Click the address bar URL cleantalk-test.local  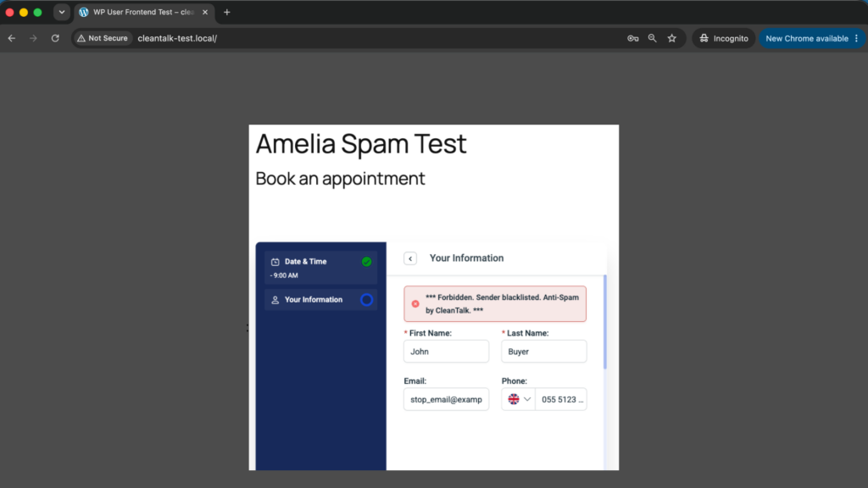tap(177, 38)
